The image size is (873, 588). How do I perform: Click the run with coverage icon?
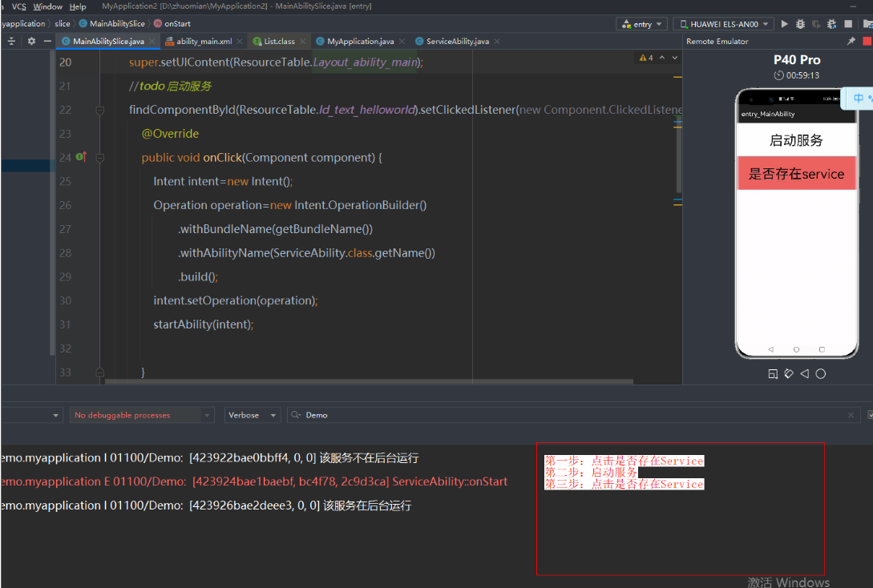(x=816, y=24)
